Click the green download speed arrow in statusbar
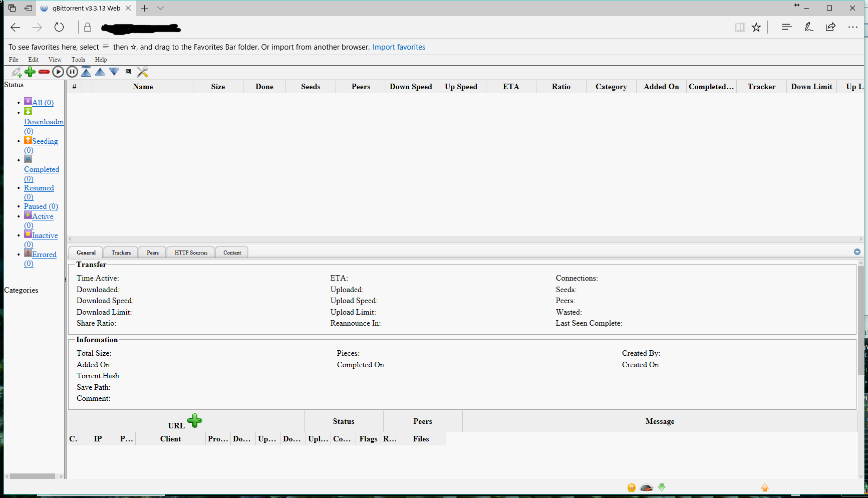This screenshot has width=868, height=498. click(662, 487)
